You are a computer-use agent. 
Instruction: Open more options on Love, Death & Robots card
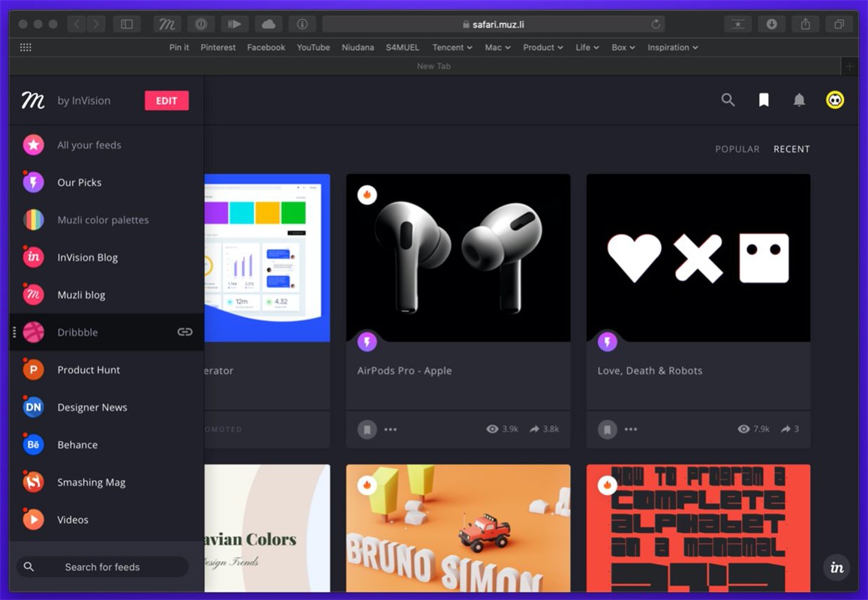coord(630,430)
